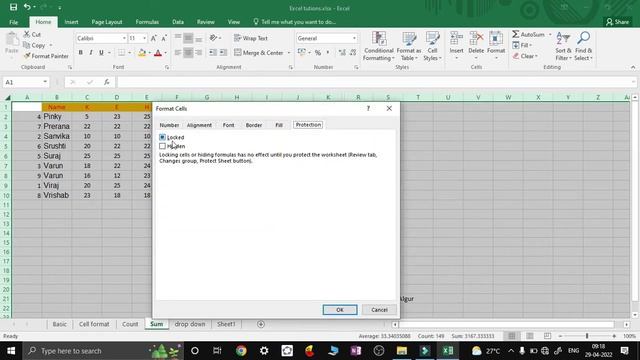
Task: Confirm dialog with OK button
Action: [340, 310]
